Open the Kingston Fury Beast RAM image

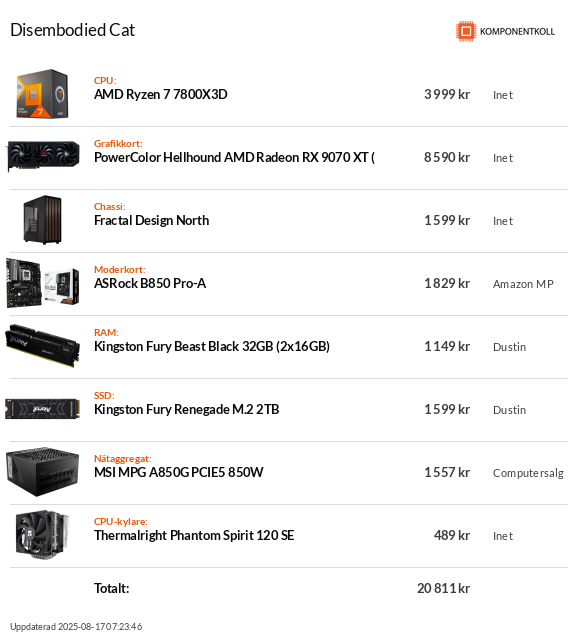pyautogui.click(x=42, y=346)
